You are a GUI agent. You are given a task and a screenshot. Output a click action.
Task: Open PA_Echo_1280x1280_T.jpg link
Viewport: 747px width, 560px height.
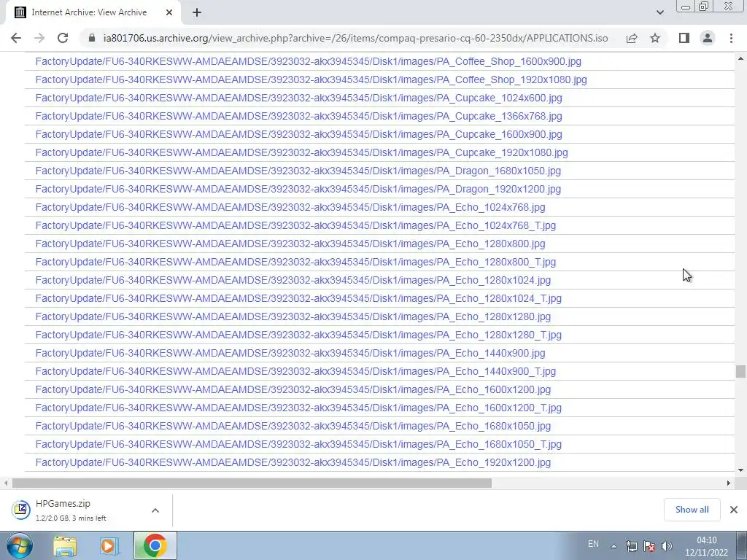[298, 335]
